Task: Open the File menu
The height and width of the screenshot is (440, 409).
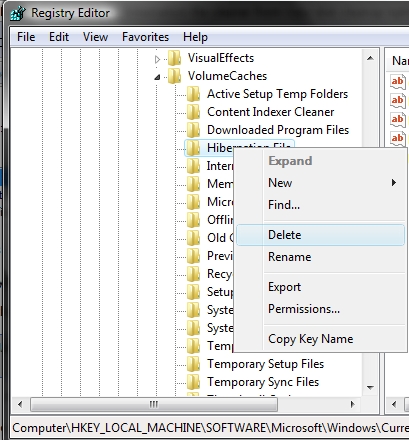Action: tap(26, 37)
